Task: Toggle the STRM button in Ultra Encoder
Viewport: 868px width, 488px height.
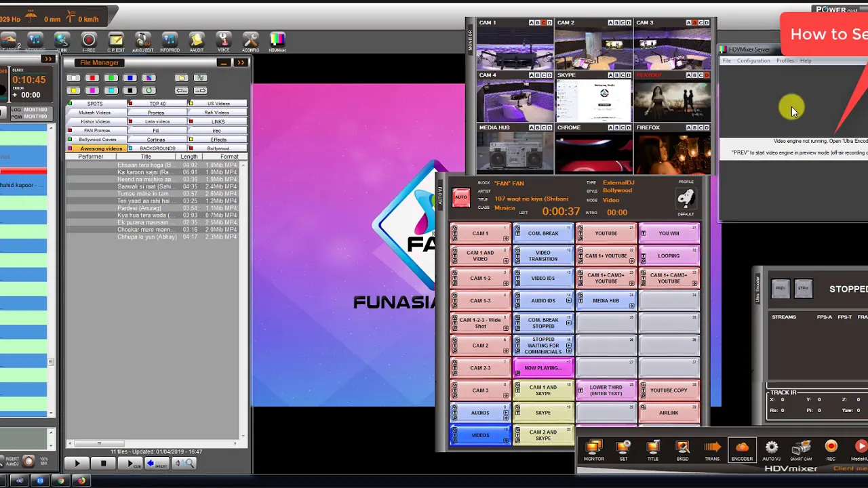Action: click(x=803, y=288)
